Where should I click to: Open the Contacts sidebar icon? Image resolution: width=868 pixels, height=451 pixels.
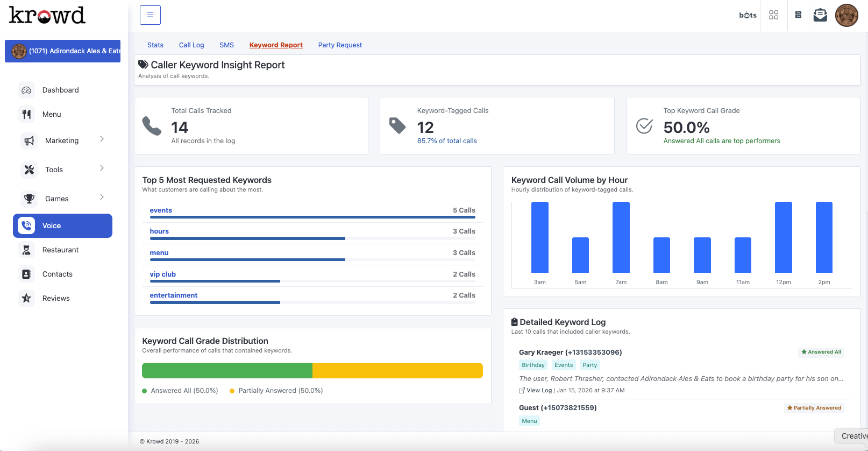[x=26, y=274]
